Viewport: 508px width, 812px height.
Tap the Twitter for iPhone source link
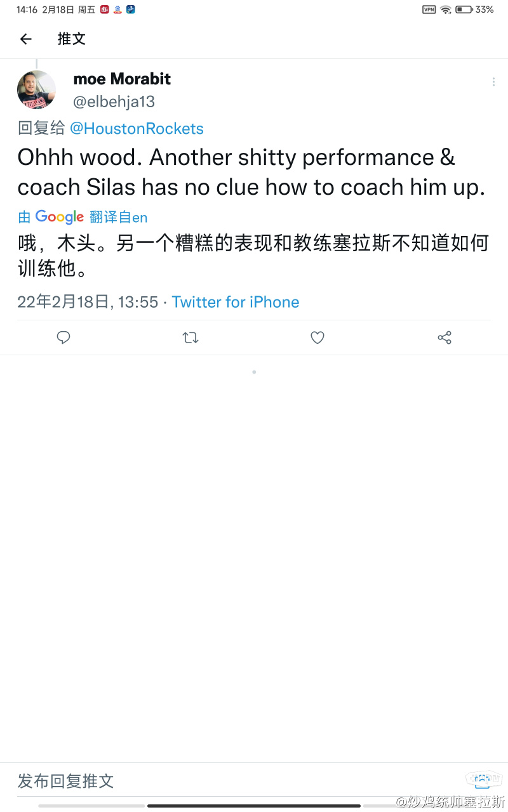coord(236,302)
